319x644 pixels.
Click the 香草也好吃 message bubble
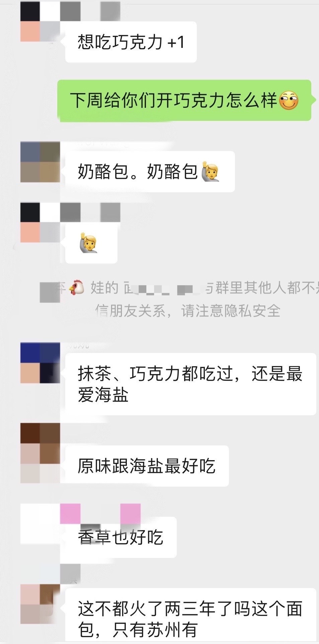(121, 537)
